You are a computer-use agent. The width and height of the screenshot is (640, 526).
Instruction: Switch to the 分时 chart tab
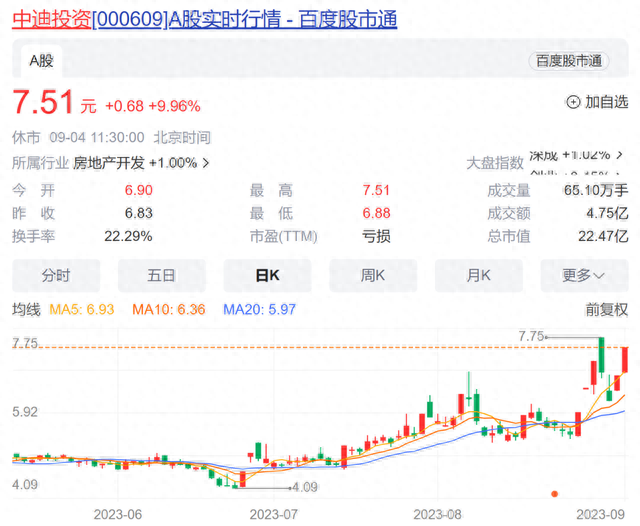point(56,275)
